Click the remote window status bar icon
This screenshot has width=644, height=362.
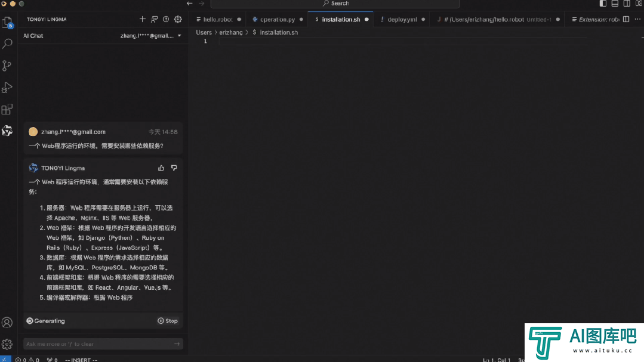[5, 359]
